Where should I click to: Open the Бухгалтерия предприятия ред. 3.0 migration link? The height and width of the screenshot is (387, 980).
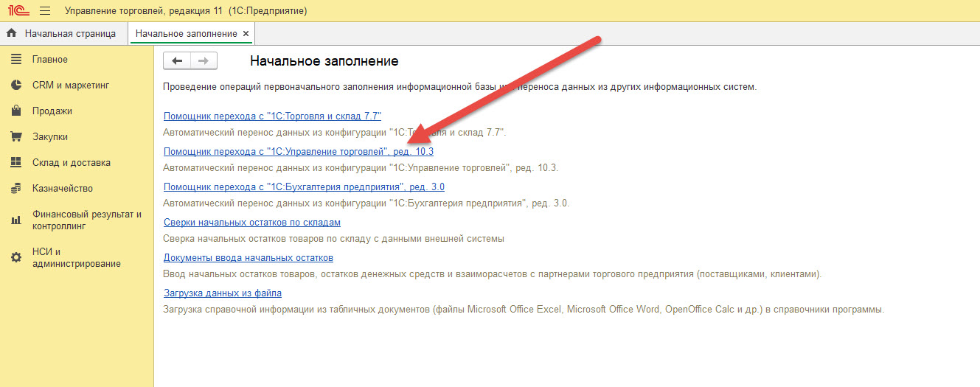point(304,186)
